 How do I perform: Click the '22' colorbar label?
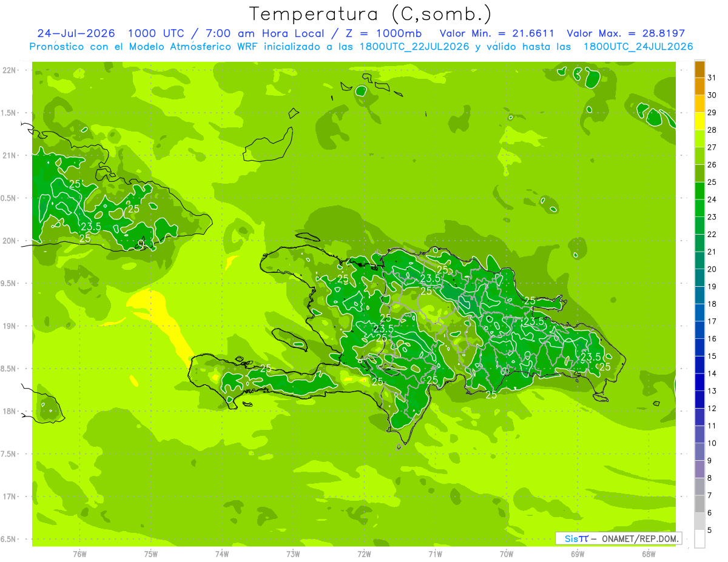tap(712, 235)
